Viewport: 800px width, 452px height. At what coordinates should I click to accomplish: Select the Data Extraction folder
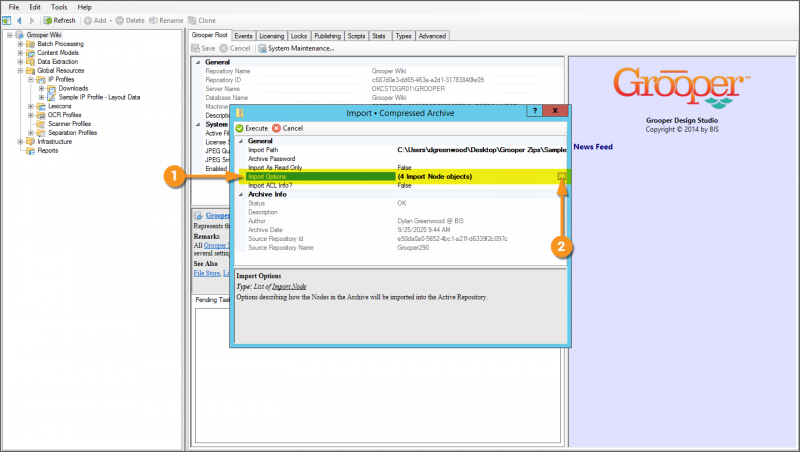click(58, 61)
